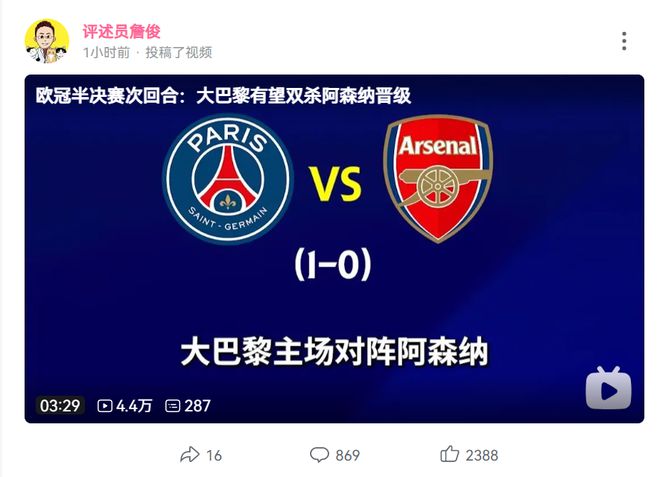
Task: Click the like count 2388
Action: point(481,455)
